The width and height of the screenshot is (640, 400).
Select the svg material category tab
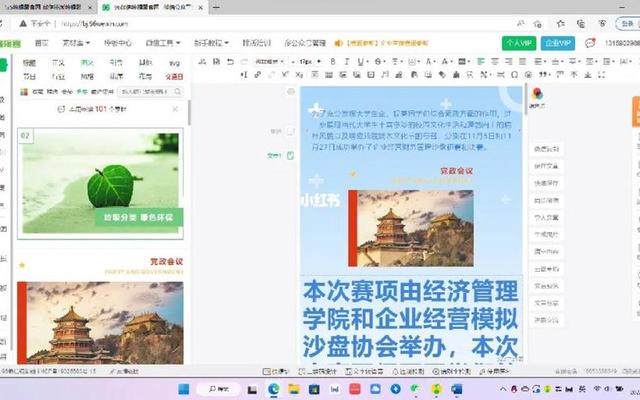pos(174,63)
